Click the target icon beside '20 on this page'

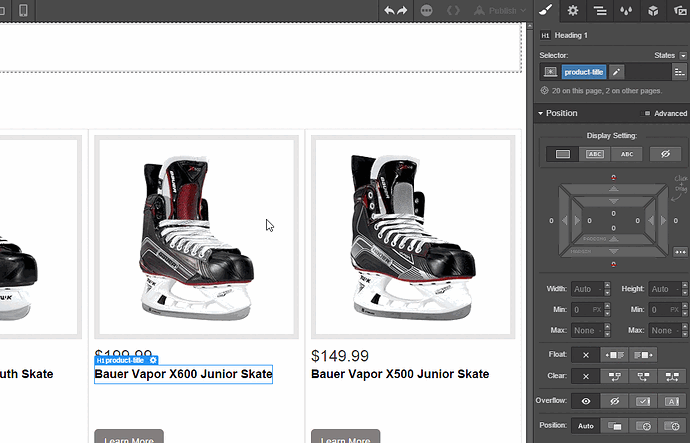pyautogui.click(x=544, y=91)
